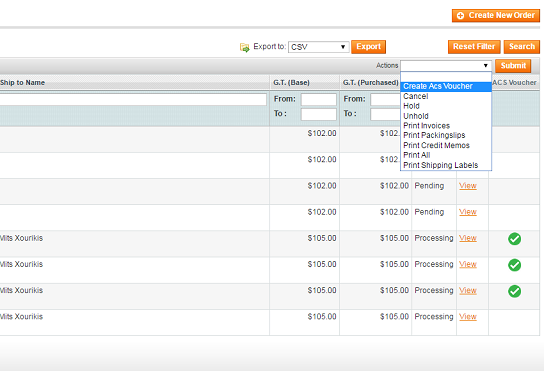The image size is (544, 371).
Task: Focus the G.T. (Base) From field
Action: 318,100
